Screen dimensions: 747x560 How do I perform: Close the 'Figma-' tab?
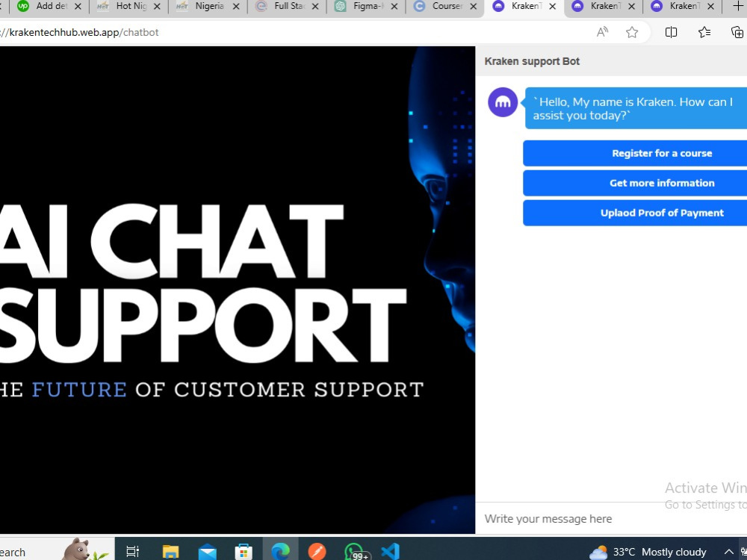394,6
